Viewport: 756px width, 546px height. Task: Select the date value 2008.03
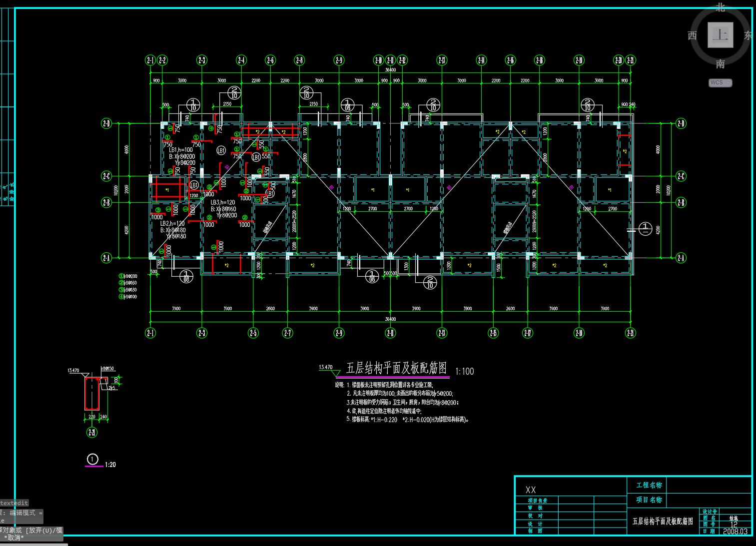(x=735, y=532)
